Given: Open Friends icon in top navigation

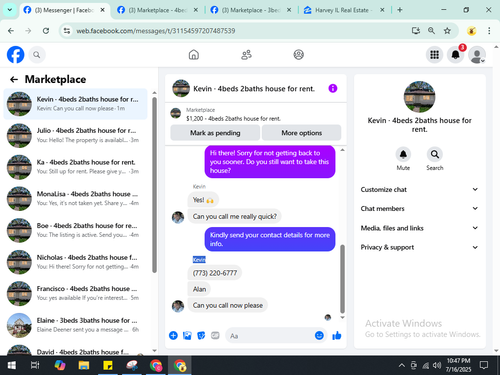Looking at the screenshot, I should [246, 55].
